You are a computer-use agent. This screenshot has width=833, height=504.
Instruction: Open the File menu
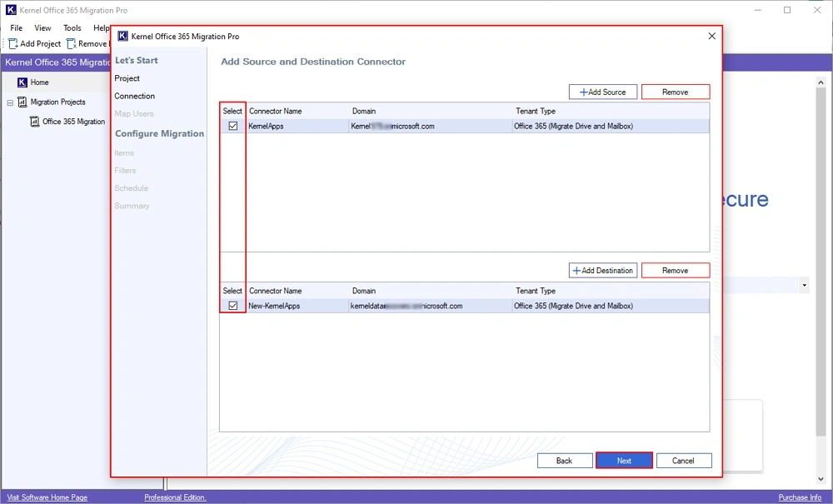[x=17, y=28]
